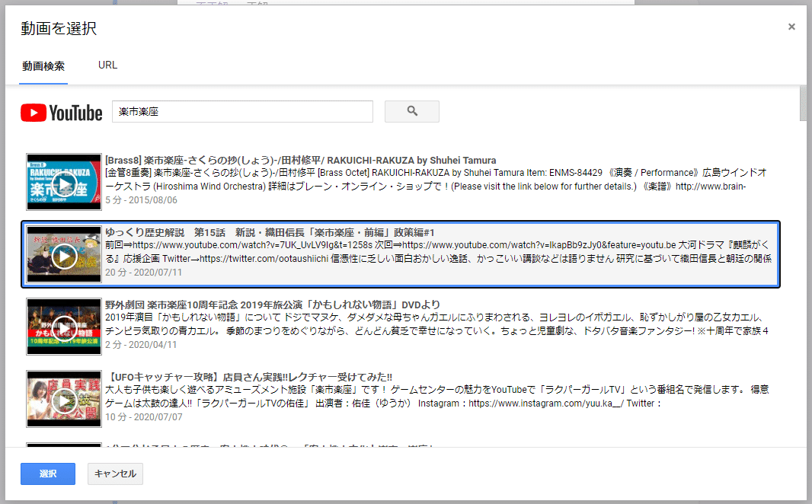The image size is (812, 504).
Task: Click the text 2 分 - 2020/04/11
Action: point(142,345)
